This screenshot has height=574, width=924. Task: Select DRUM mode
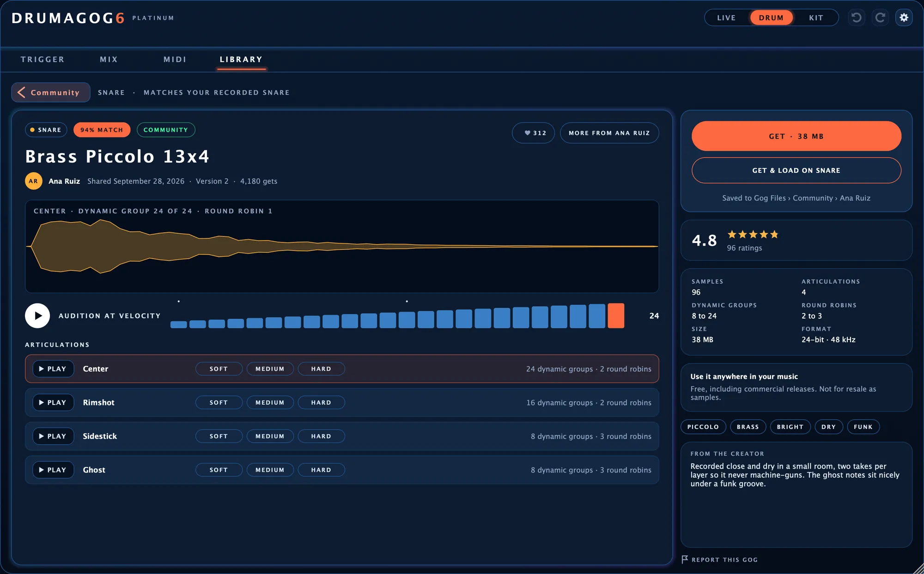(772, 18)
